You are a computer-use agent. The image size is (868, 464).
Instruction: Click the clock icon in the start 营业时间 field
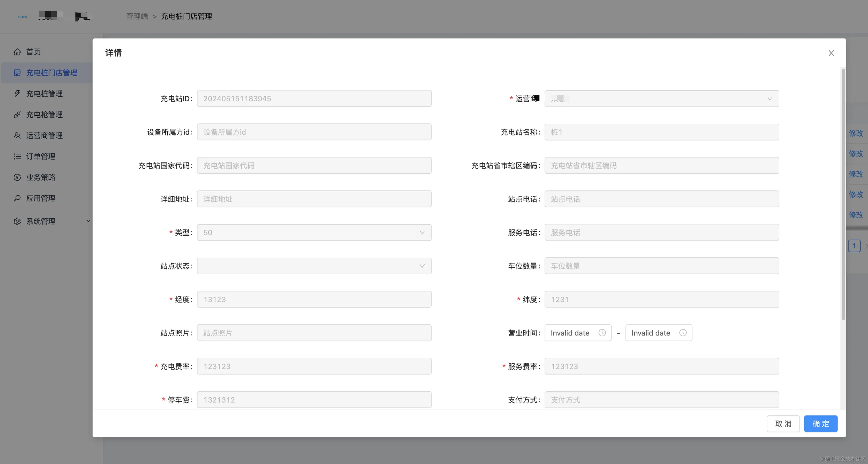602,333
